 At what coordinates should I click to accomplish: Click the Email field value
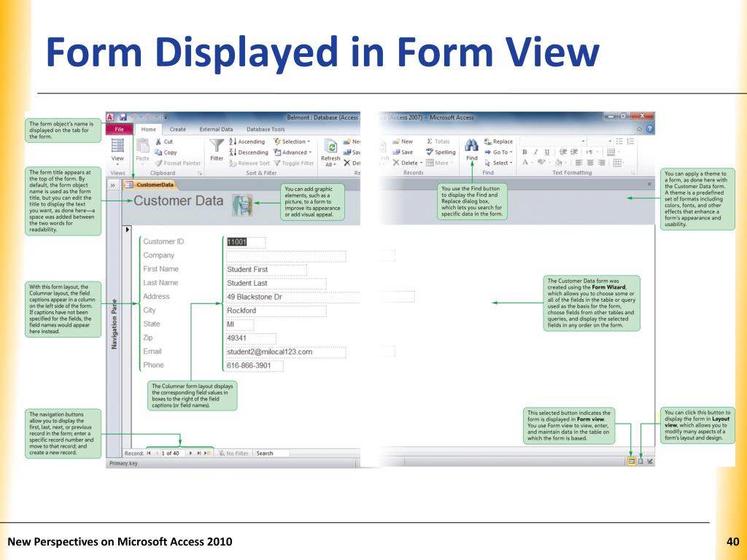286,352
